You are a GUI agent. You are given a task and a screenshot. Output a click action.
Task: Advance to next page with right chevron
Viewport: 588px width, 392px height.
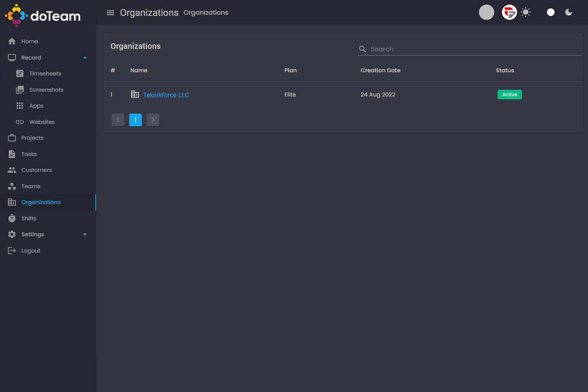[153, 120]
